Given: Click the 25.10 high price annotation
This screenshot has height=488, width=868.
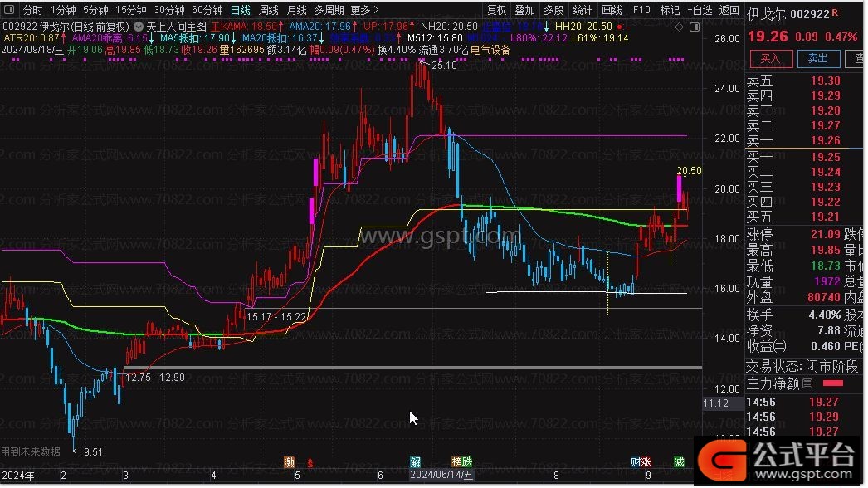Looking at the screenshot, I should click(x=444, y=66).
